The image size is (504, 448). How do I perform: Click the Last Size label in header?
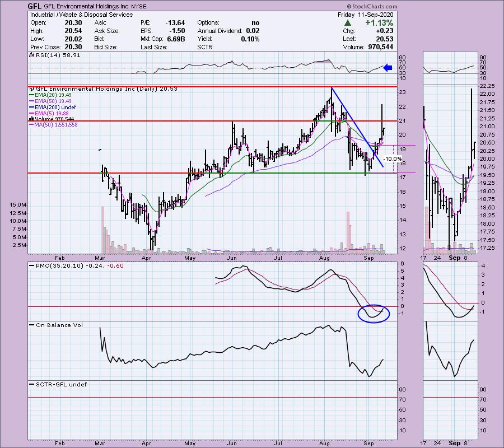pyautogui.click(x=154, y=47)
